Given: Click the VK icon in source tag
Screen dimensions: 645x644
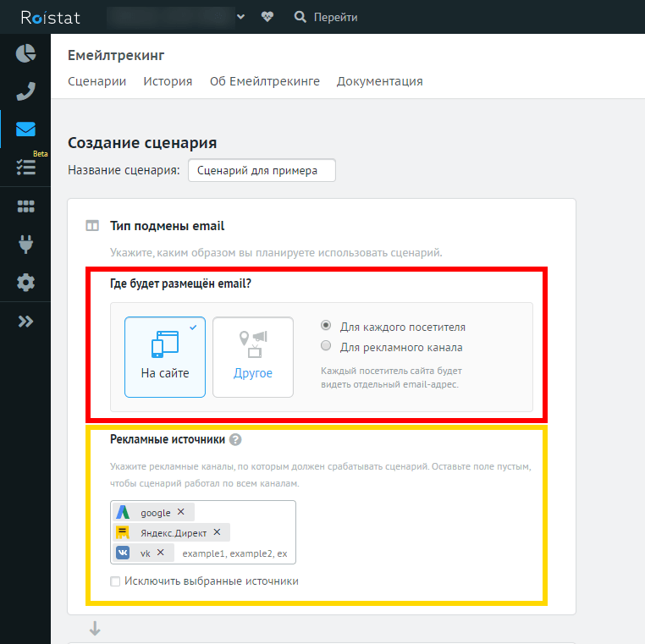Looking at the screenshot, I should click(123, 553).
